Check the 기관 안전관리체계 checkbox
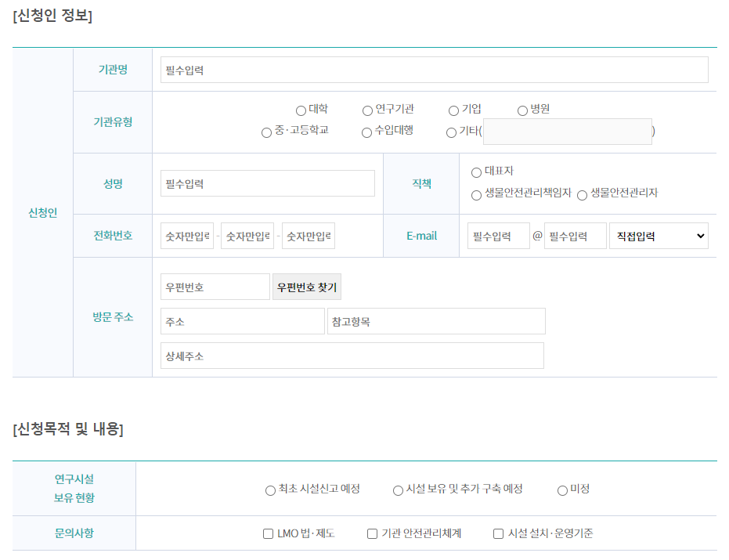The width and height of the screenshot is (729, 560). [373, 533]
